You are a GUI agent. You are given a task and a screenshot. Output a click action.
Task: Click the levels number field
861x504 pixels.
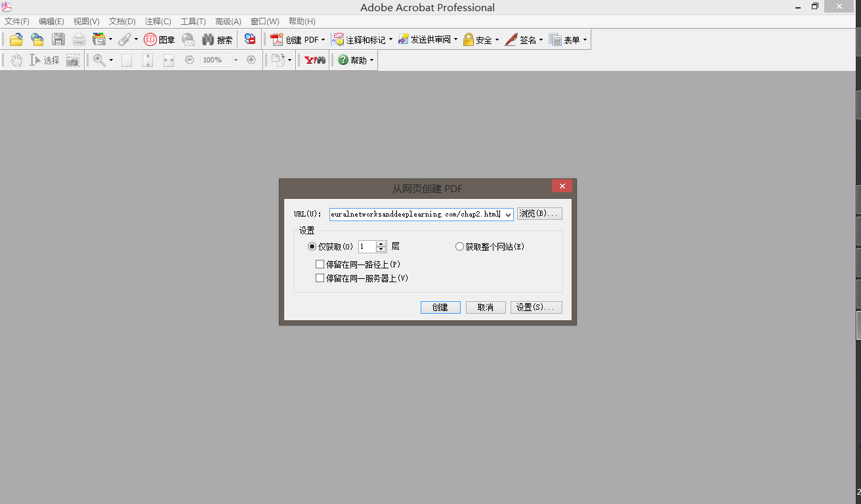point(367,247)
